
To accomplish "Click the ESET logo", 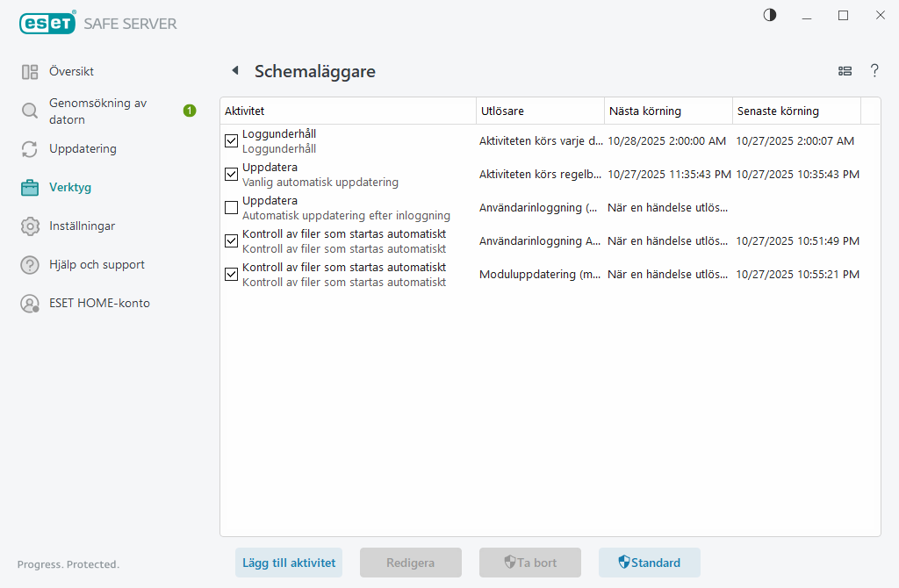I will (47, 23).
